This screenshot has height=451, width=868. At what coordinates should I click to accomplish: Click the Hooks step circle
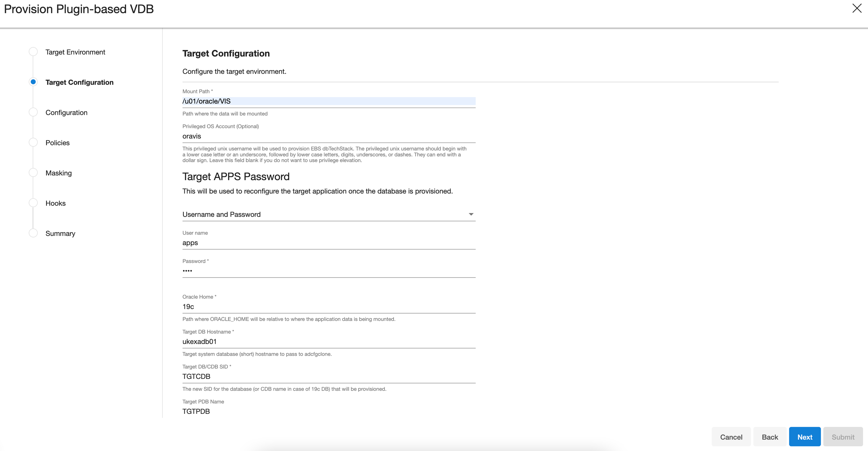click(x=33, y=203)
